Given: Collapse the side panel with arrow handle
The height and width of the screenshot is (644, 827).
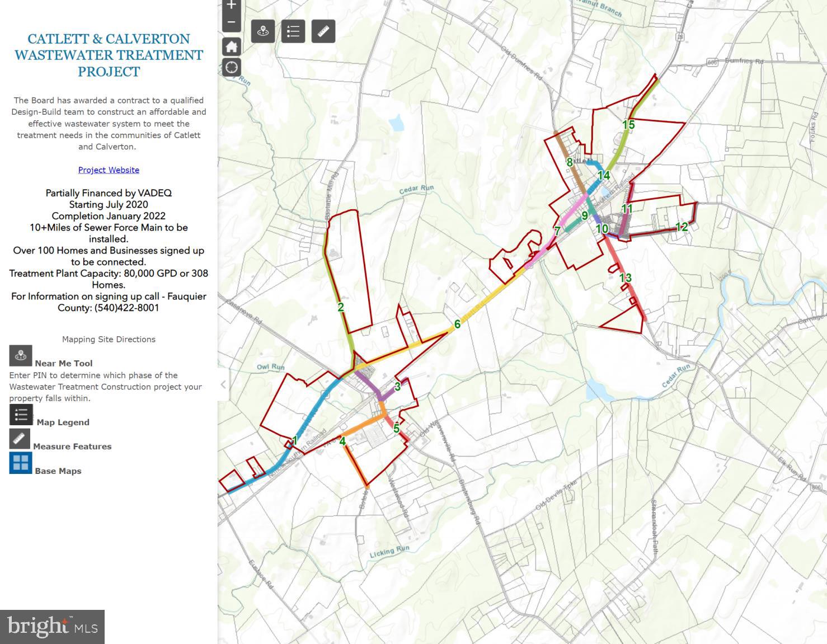Looking at the screenshot, I should tap(223, 384).
